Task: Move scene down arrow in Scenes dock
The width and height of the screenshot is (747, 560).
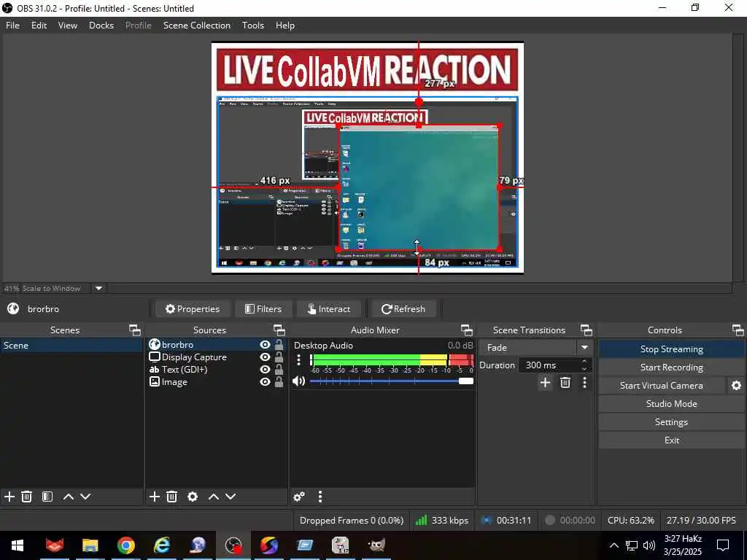Action: tap(85, 497)
